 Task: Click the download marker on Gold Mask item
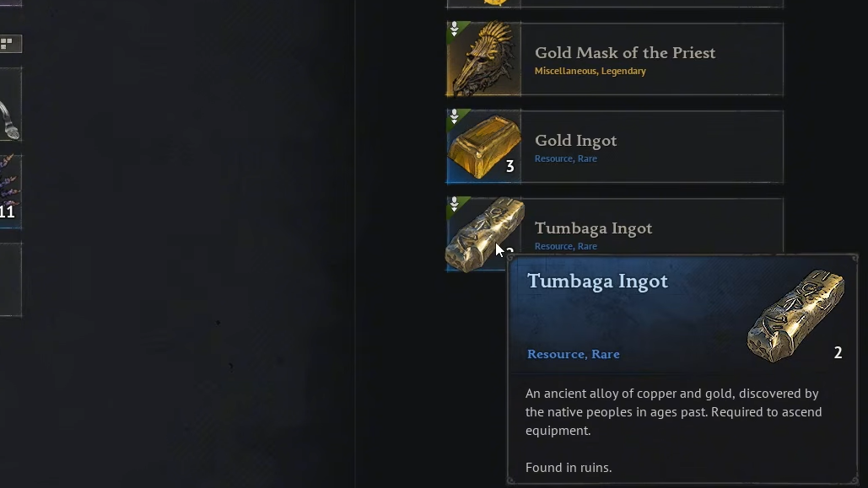point(455,29)
